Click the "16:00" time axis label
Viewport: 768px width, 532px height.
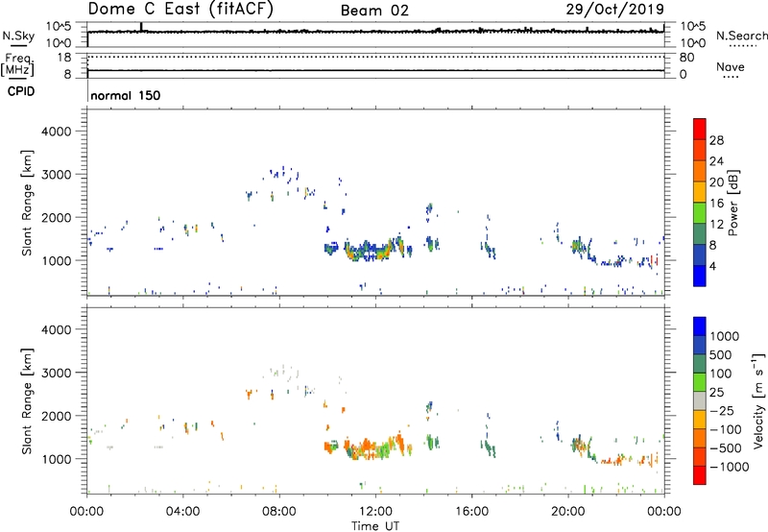pos(471,512)
